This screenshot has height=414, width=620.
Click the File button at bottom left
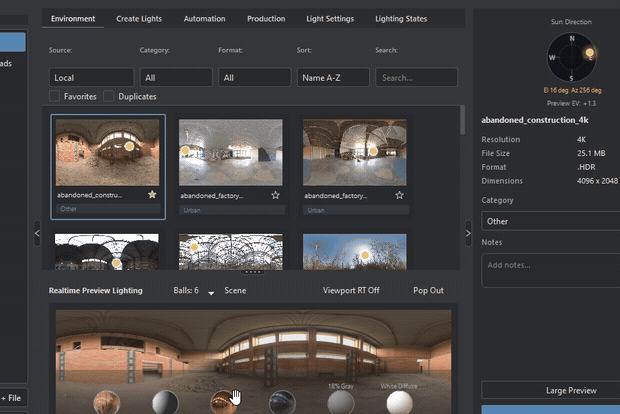12,398
